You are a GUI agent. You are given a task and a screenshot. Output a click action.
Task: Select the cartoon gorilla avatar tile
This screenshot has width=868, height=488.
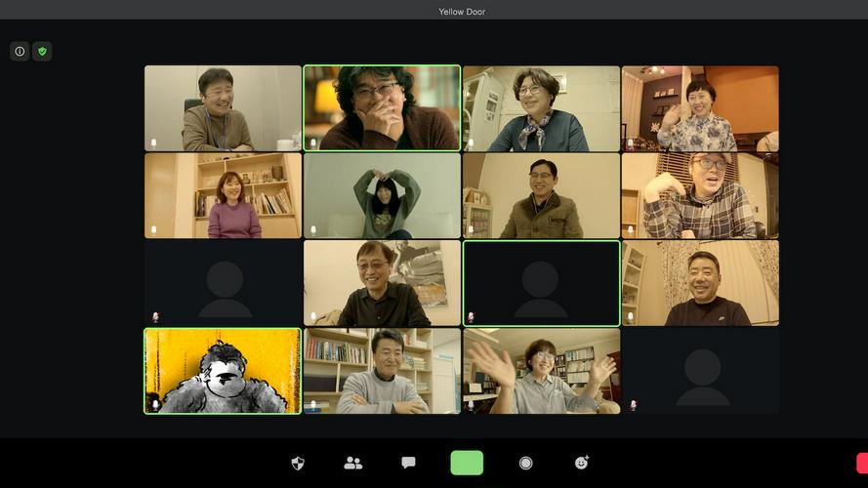click(x=223, y=371)
